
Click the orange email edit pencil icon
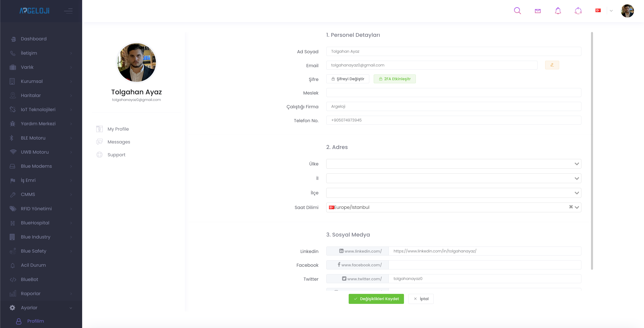tap(552, 65)
